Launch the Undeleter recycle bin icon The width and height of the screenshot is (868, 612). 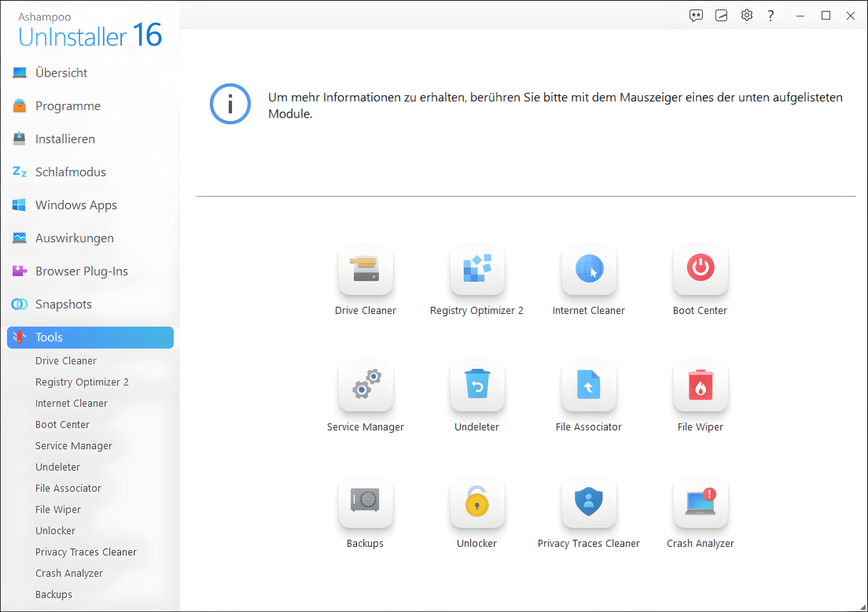pos(477,385)
